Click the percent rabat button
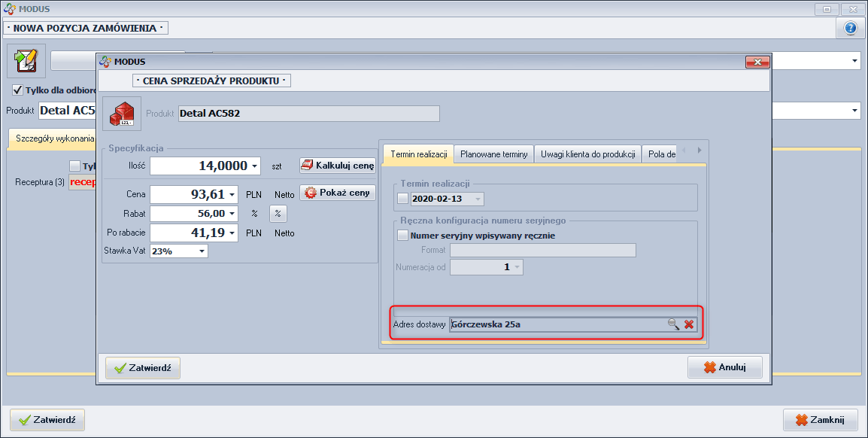 click(x=278, y=214)
